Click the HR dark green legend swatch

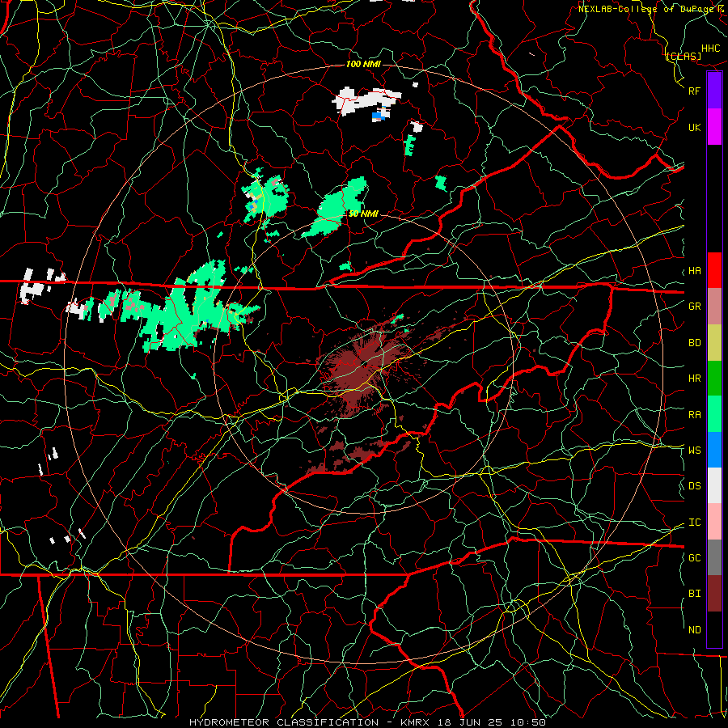[714, 379]
